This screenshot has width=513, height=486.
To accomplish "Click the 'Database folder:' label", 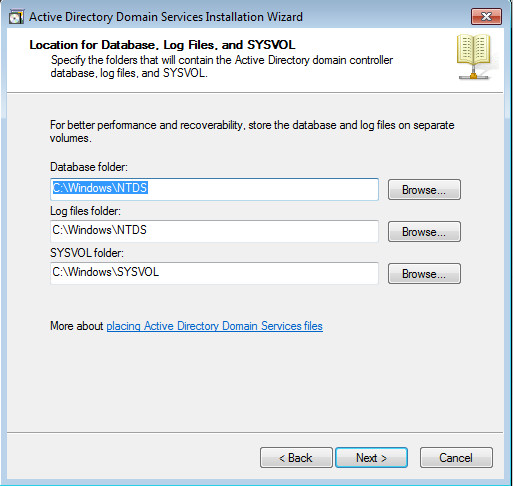I will (89, 167).
